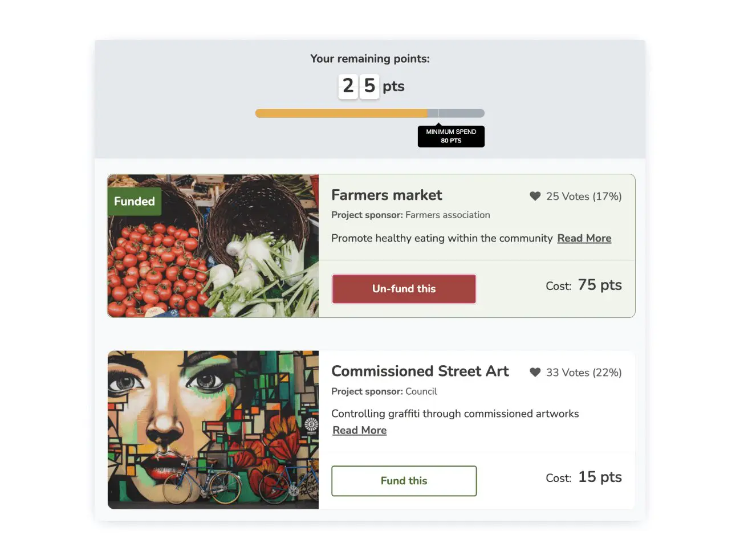The height and width of the screenshot is (560, 740).
Task: Click the Cost 75 pts text
Action: [584, 285]
